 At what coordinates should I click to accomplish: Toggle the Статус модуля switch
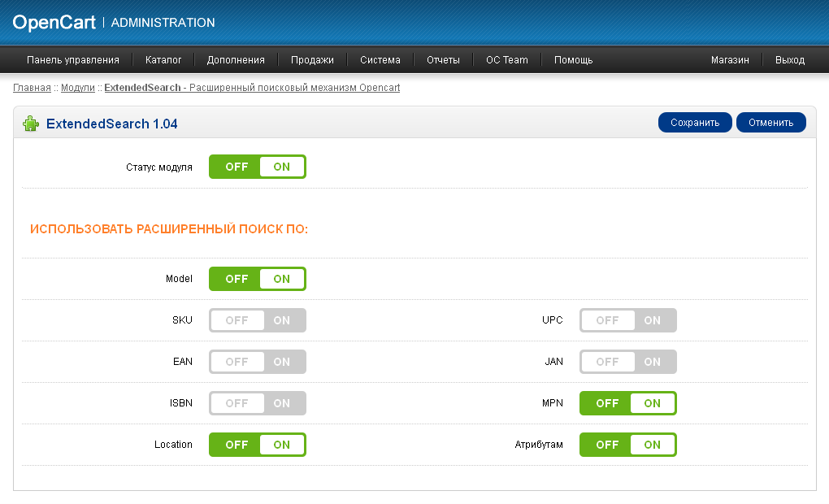point(257,167)
